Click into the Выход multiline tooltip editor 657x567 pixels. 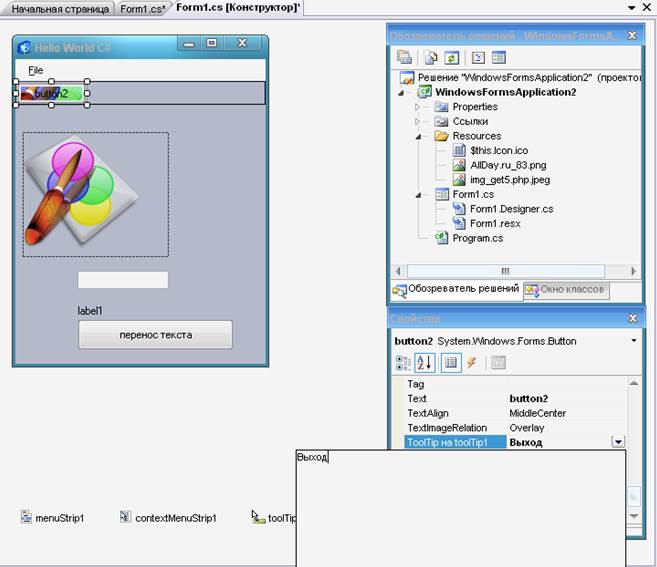click(460, 508)
